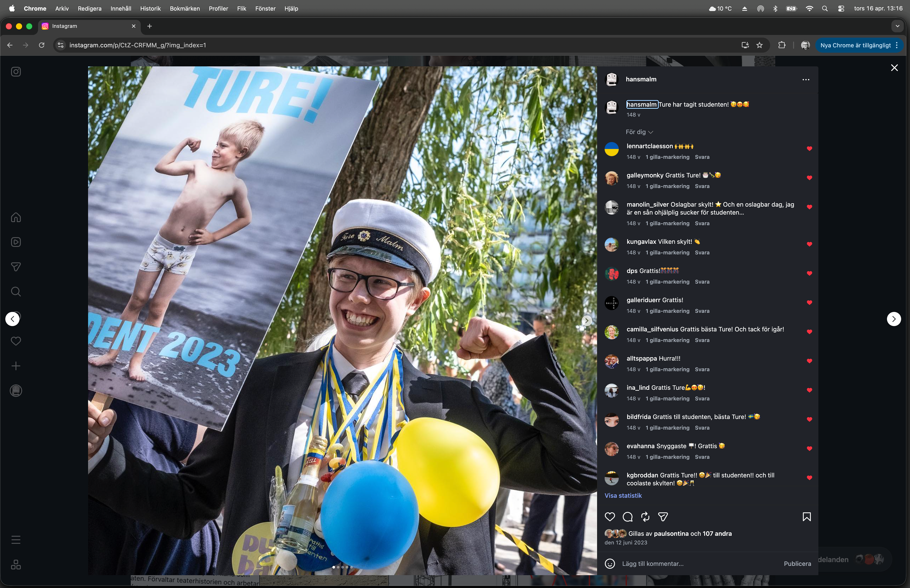Open Reels from the sidebar
910x588 pixels.
[16, 242]
